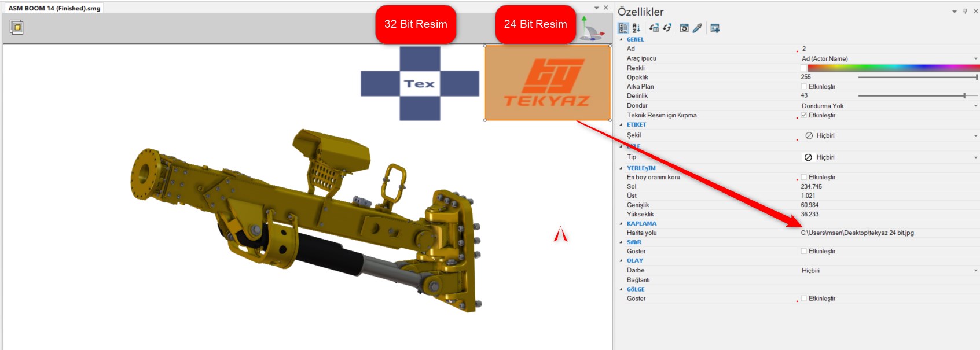Screen dimensions: 980x350
Task: Open the Dondur dropdown
Action: point(975,106)
